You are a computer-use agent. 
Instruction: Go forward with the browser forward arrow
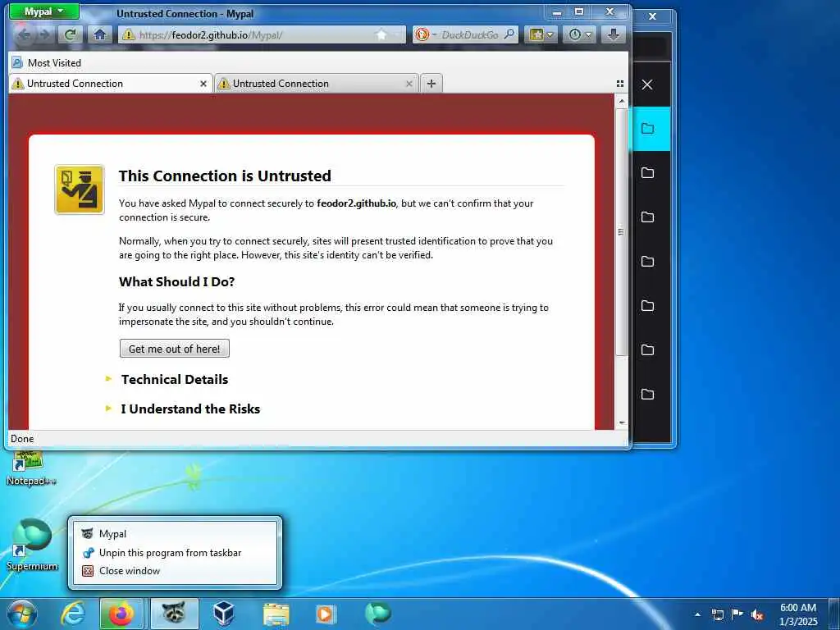pyautogui.click(x=46, y=34)
